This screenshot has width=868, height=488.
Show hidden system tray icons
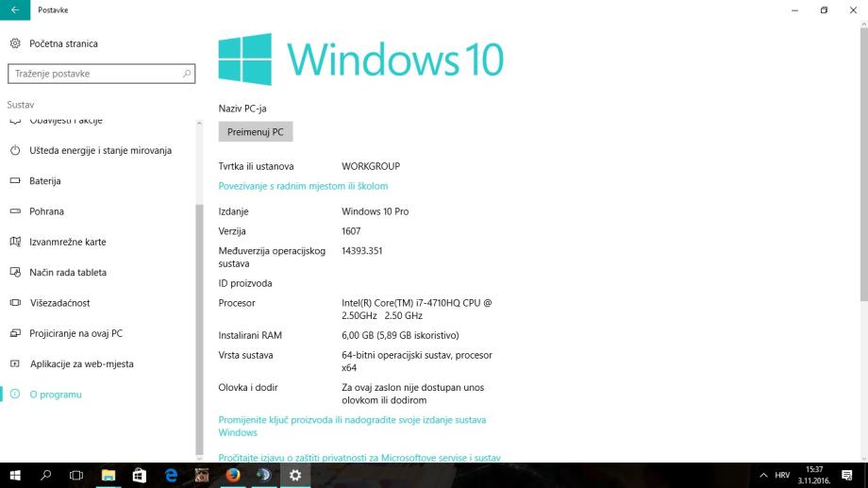[763, 476]
